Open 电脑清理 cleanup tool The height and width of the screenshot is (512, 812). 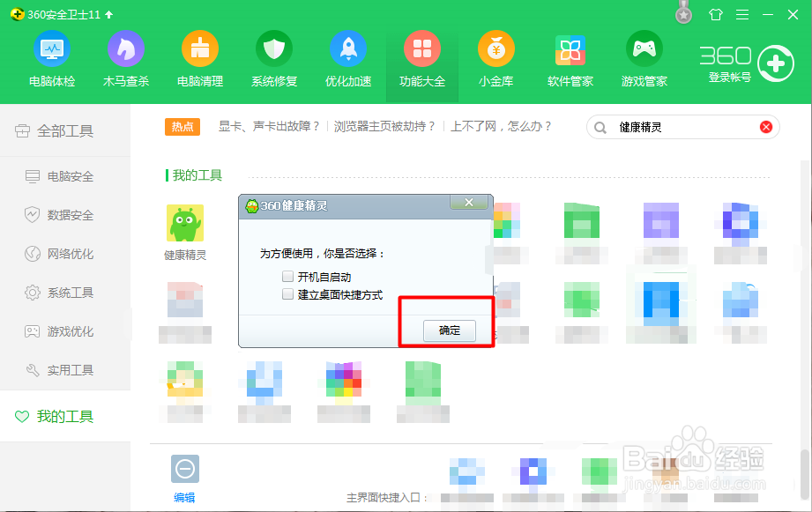(x=200, y=59)
